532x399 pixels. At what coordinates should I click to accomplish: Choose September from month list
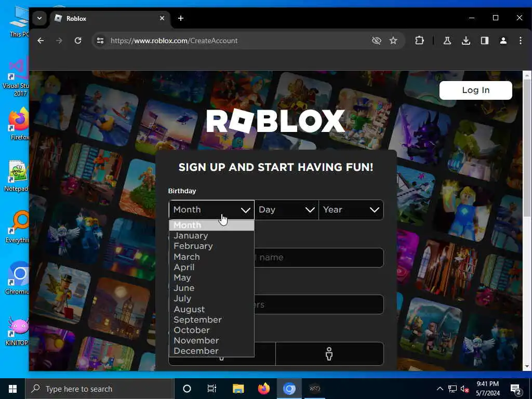click(211, 320)
